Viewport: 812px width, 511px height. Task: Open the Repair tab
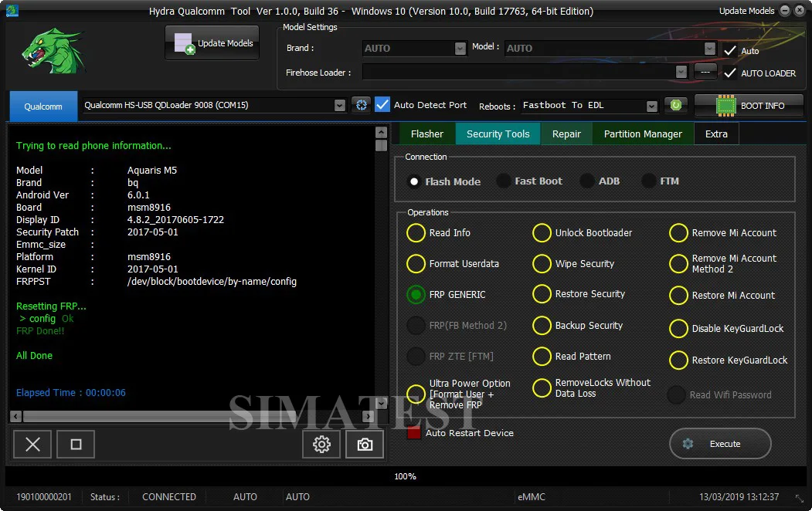click(566, 134)
